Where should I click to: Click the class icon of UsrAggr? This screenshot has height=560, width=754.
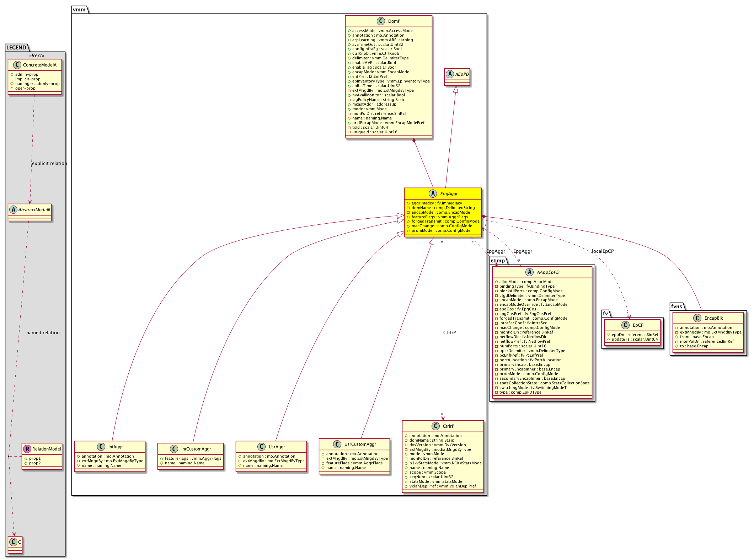(x=262, y=447)
